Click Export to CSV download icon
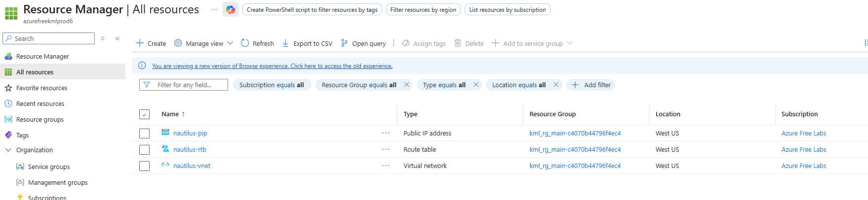The width and height of the screenshot is (868, 200). click(285, 43)
